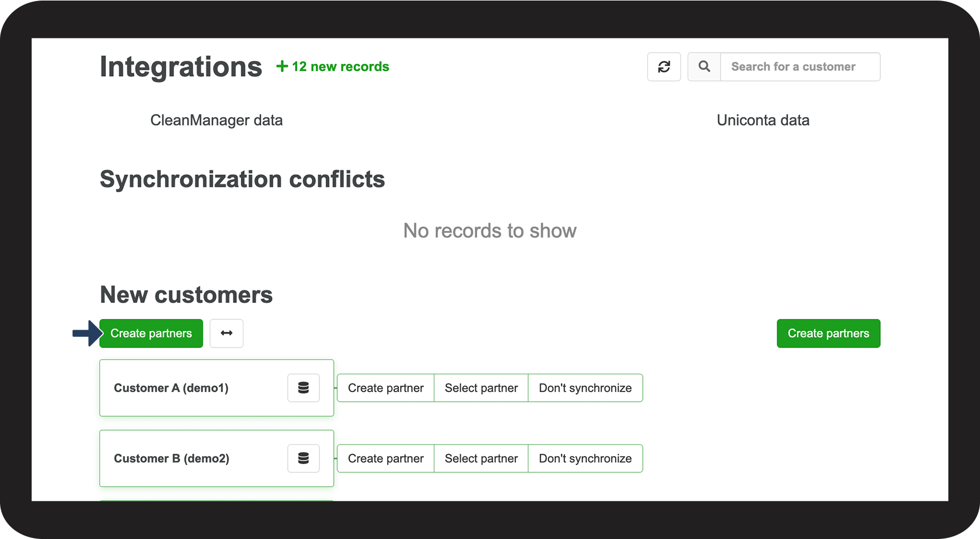
Task: Click the left Create partners button beside the arrows
Action: tap(151, 334)
